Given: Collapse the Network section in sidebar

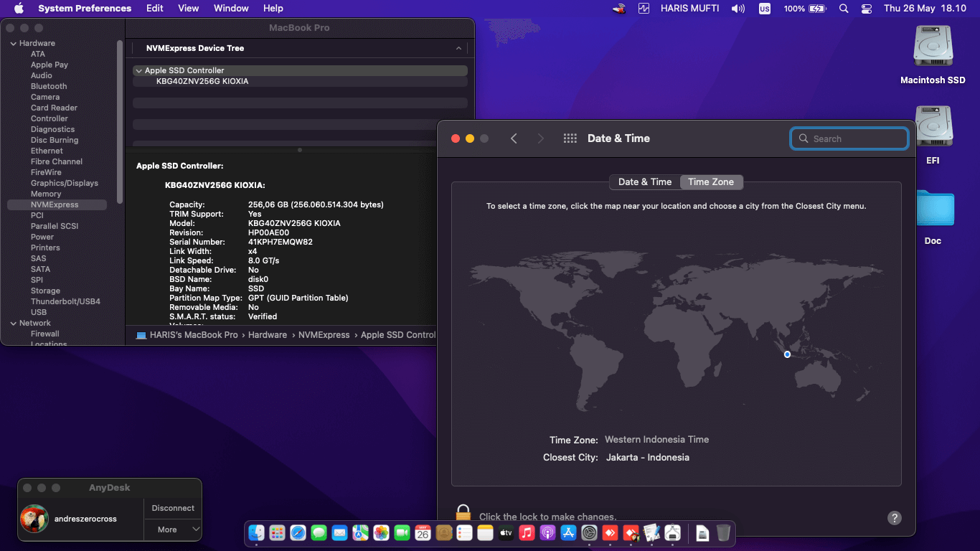Looking at the screenshot, I should pos(13,324).
